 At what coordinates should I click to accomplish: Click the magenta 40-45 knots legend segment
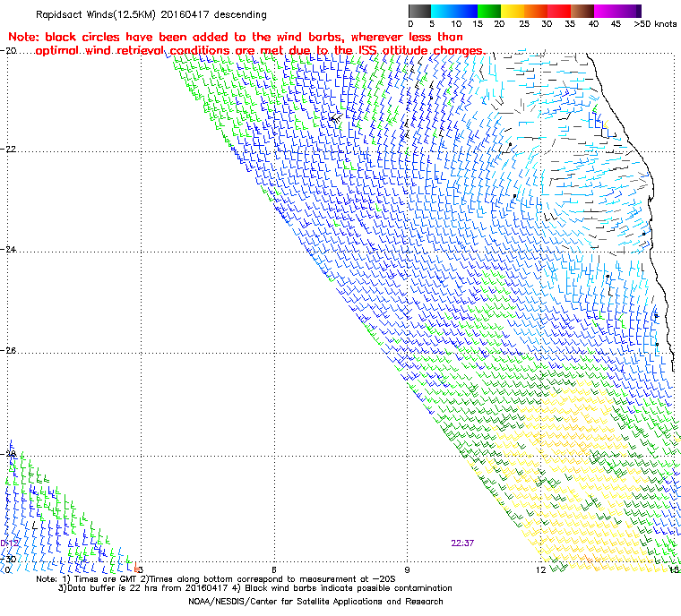606,11
